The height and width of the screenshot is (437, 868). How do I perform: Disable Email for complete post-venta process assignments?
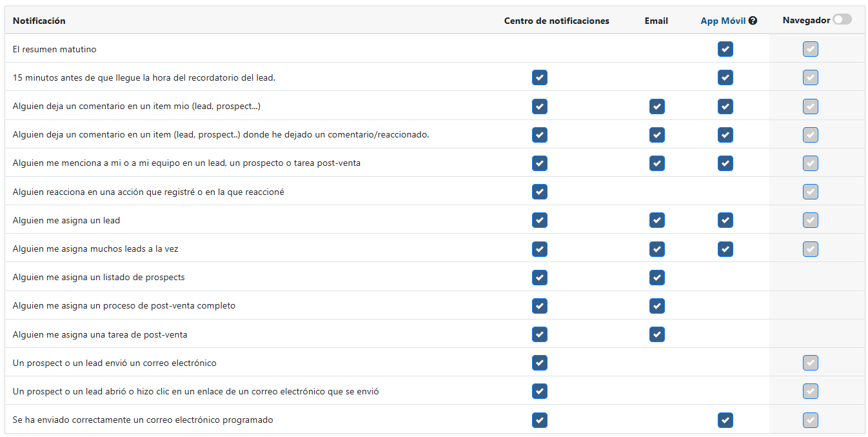pyautogui.click(x=657, y=306)
